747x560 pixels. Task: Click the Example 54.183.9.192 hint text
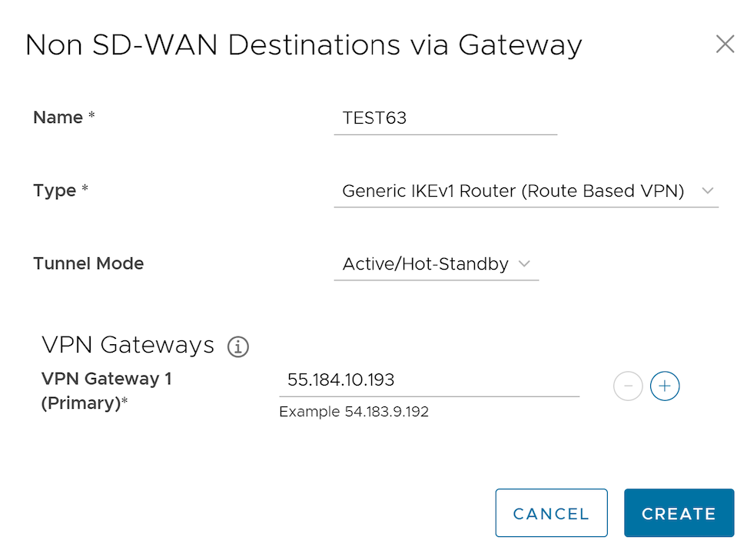(x=354, y=412)
